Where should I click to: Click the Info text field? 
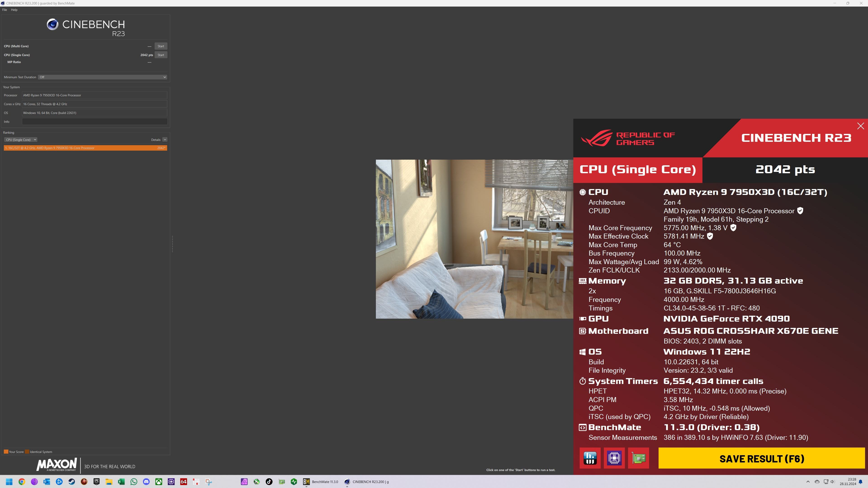tap(95, 122)
